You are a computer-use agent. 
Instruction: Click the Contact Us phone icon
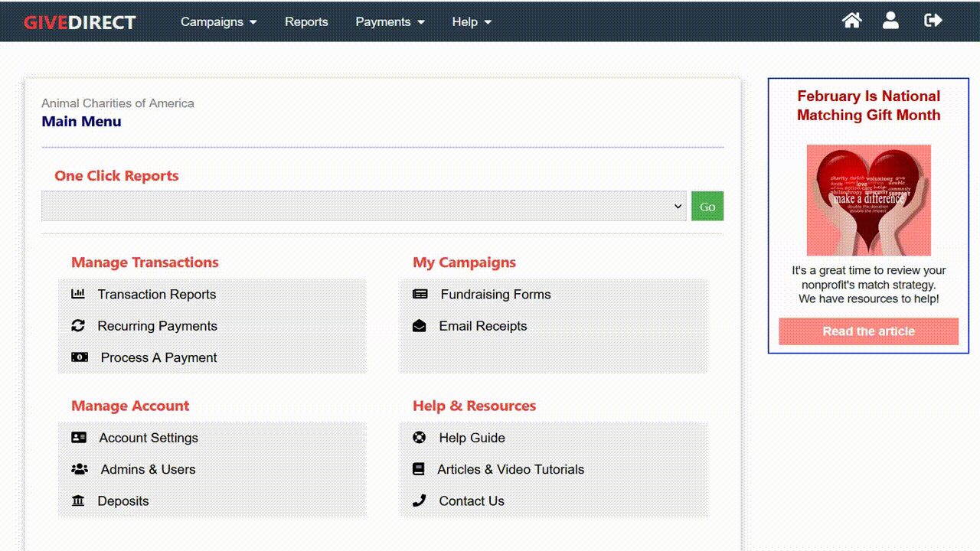click(x=420, y=500)
